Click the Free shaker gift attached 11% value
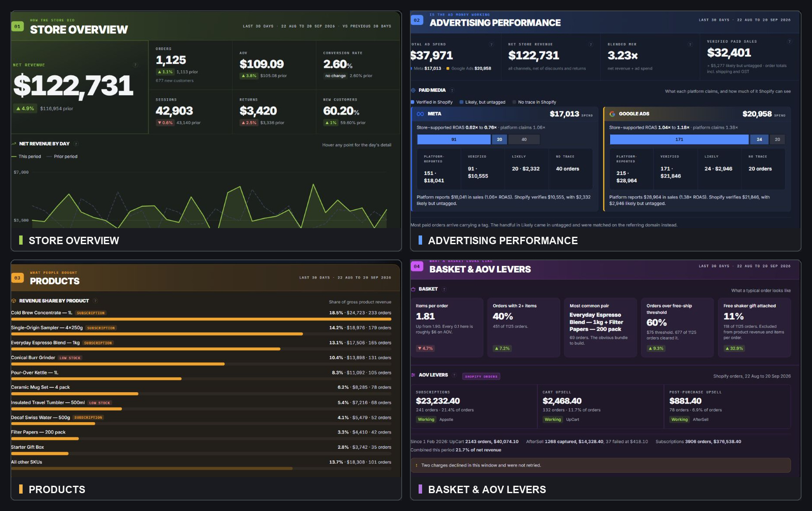Image resolution: width=812 pixels, height=511 pixels. point(734,316)
